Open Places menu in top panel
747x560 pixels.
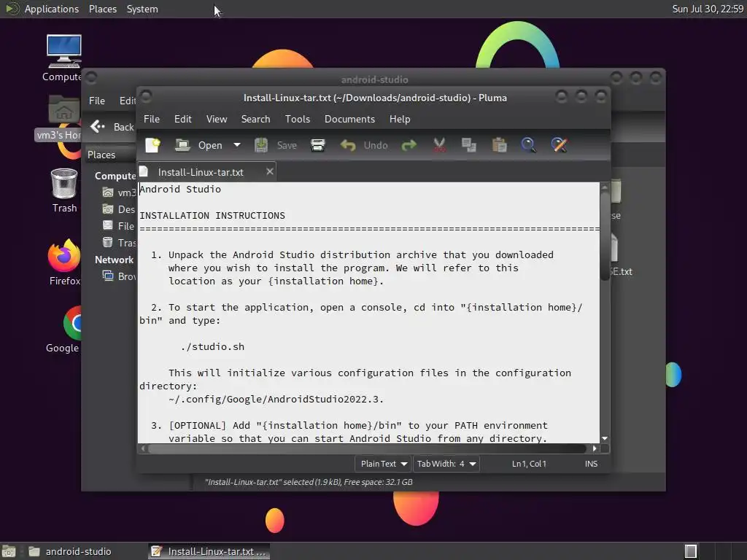coord(102,9)
